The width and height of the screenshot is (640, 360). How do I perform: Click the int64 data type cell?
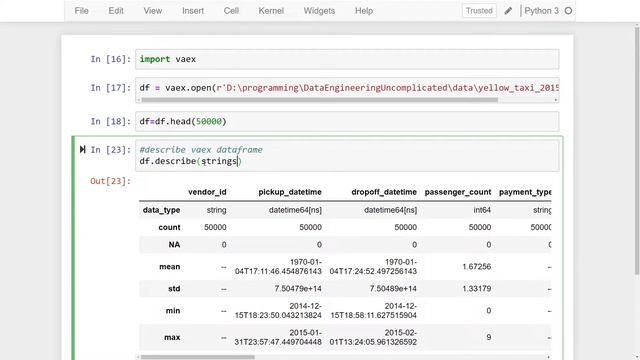coord(482,210)
